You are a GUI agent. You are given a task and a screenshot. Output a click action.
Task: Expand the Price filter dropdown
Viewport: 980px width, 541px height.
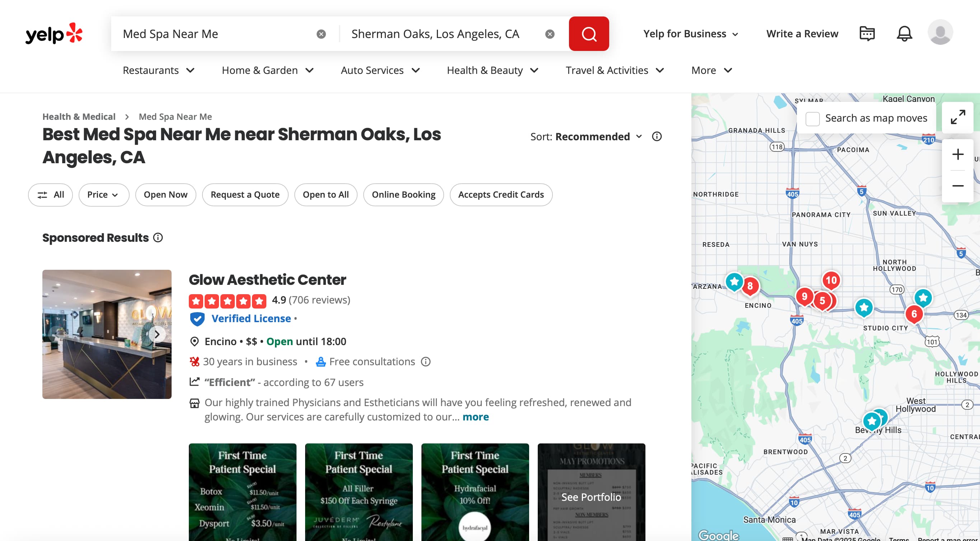coord(103,195)
